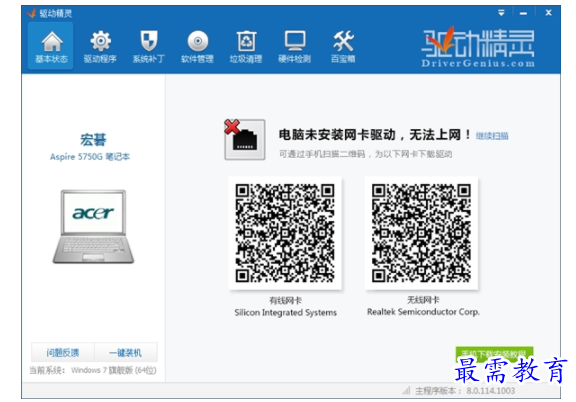Minimize the 驱动精灵 window
Screen dimensions: 576x402
[523, 13]
